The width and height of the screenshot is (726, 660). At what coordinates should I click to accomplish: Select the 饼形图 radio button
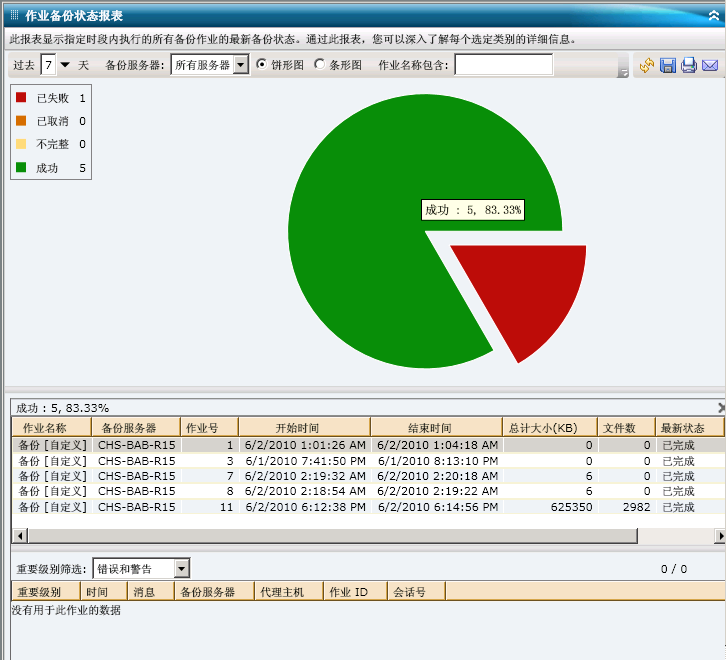pos(262,65)
